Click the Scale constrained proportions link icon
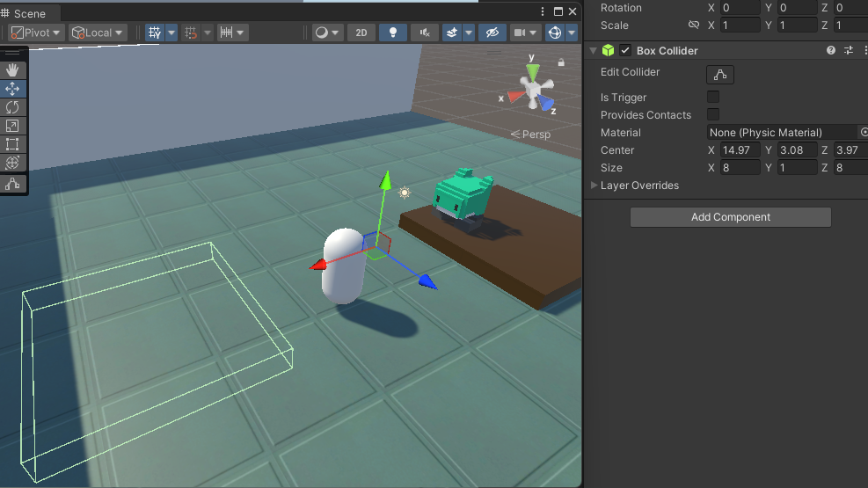The height and width of the screenshot is (488, 868). (x=693, y=25)
